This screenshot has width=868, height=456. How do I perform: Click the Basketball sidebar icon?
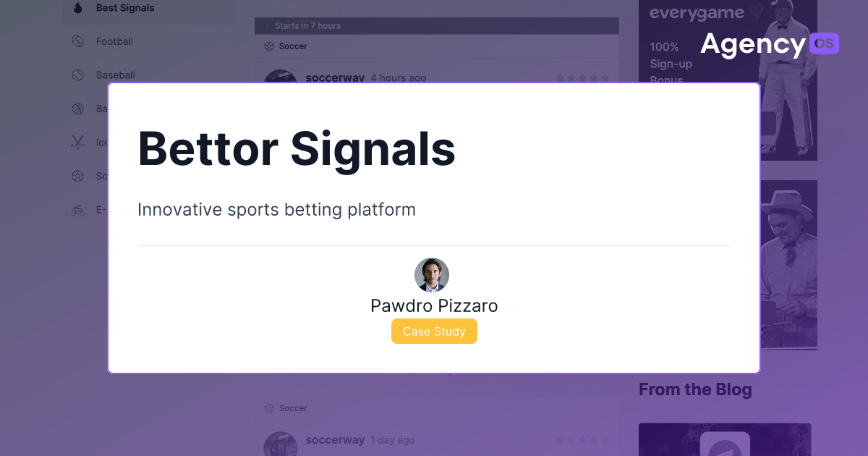[77, 109]
